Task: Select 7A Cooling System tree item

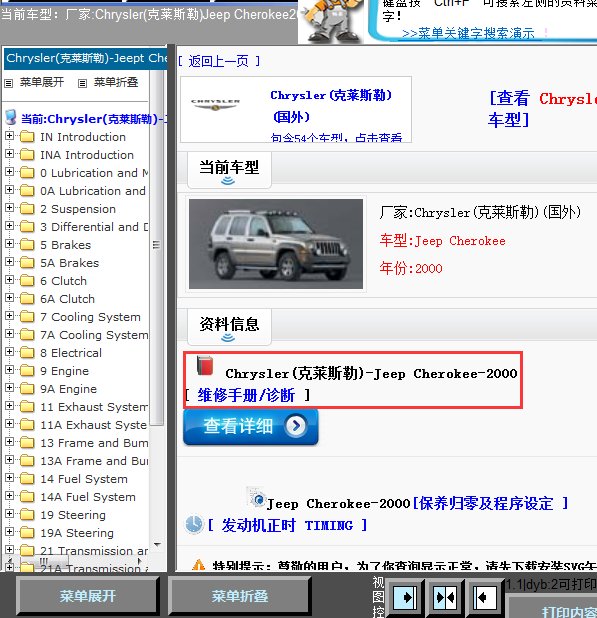Action: [94, 335]
